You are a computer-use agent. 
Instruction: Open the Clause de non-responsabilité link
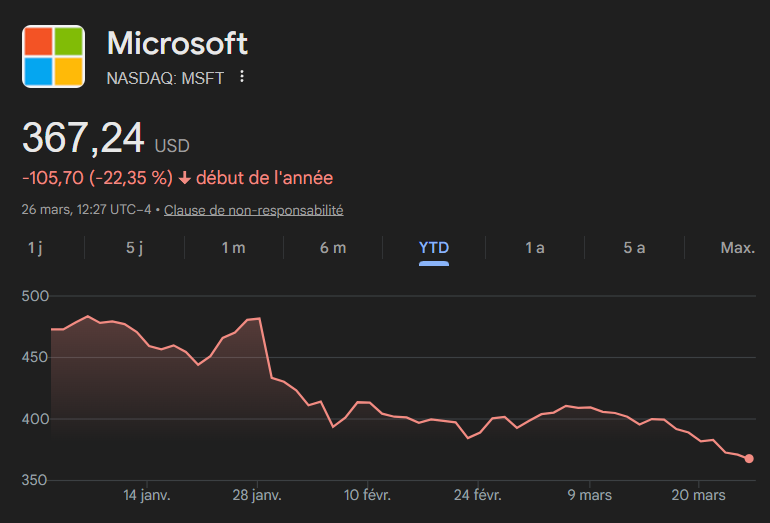[253, 210]
